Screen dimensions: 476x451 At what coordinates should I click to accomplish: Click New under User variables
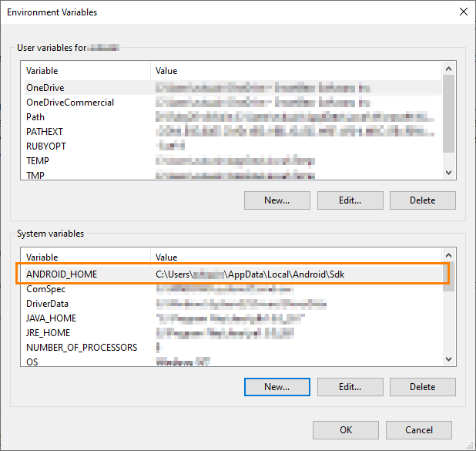click(277, 200)
